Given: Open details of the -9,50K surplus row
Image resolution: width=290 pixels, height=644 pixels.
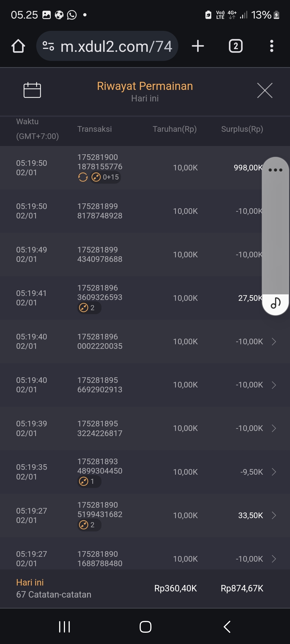Looking at the screenshot, I should click(274, 472).
